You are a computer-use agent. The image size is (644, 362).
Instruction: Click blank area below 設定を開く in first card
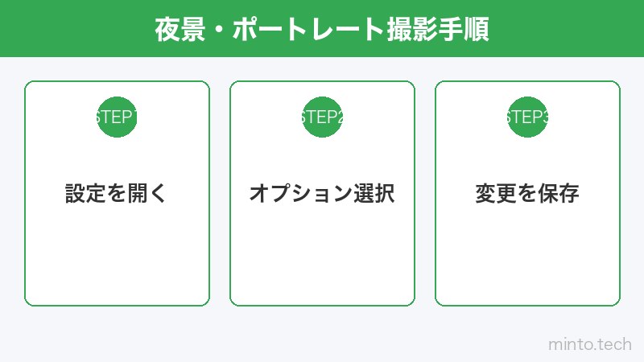(x=117, y=257)
